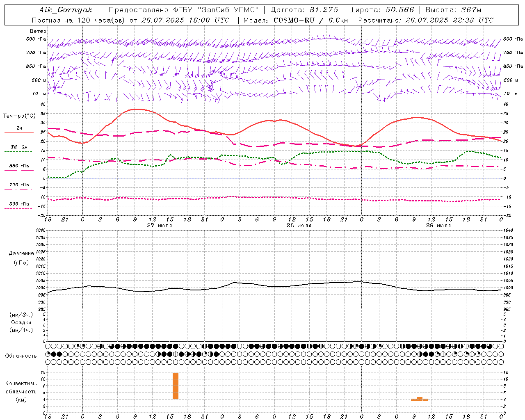Click model label COSMO-RU / 6.6км
This screenshot has height=420, width=525.
310,20
